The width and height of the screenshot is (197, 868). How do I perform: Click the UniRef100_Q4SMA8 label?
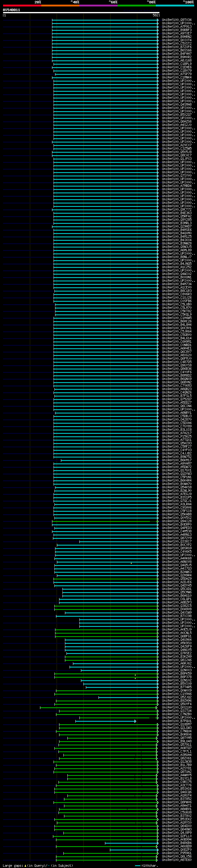tap(176, 104)
